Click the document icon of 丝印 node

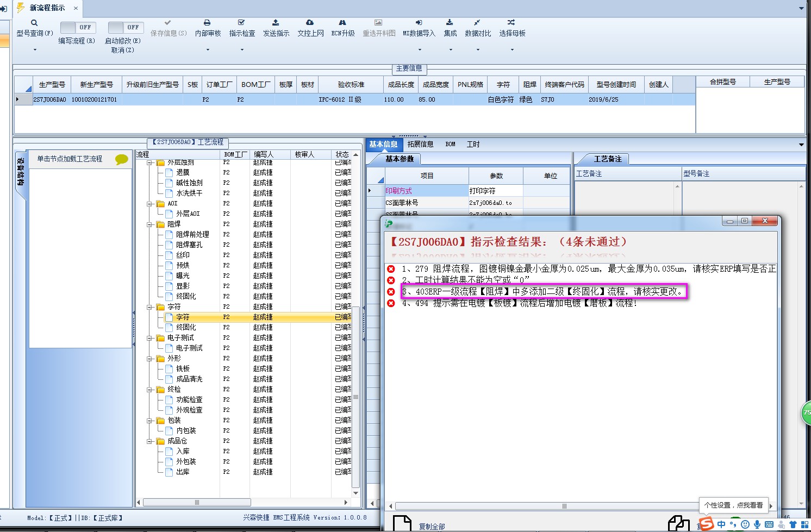pyautogui.click(x=169, y=255)
